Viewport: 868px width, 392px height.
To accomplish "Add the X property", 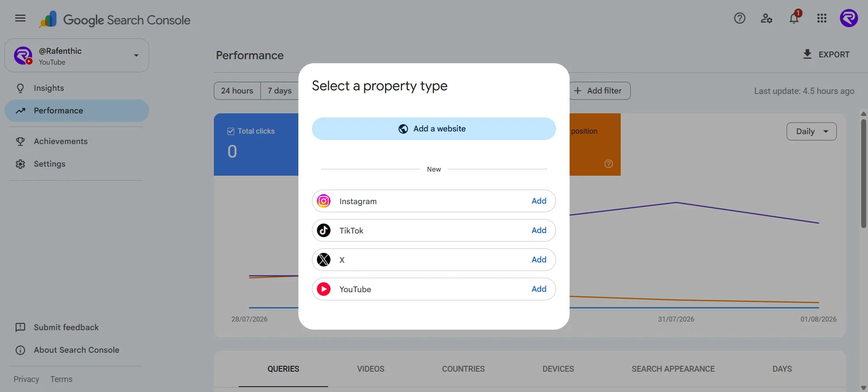I will coord(539,260).
